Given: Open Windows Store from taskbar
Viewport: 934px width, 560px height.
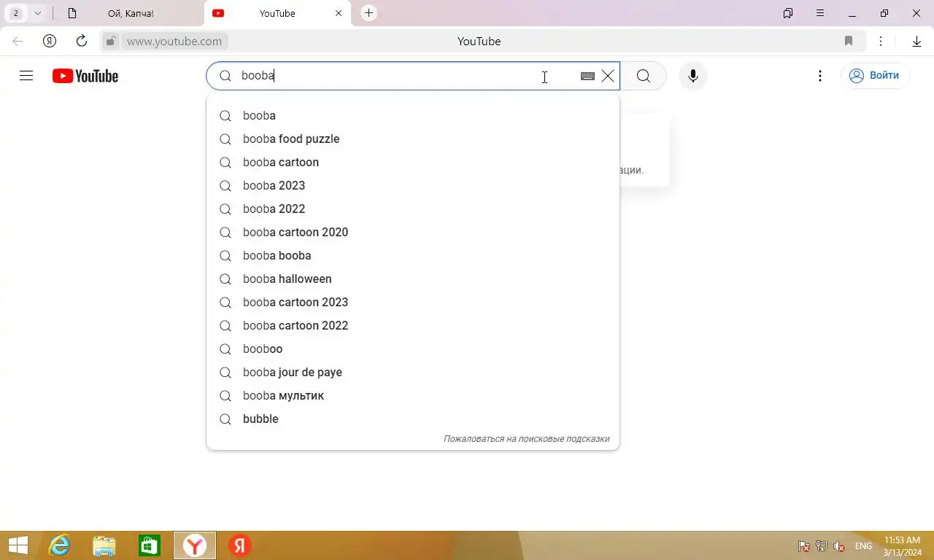Looking at the screenshot, I should pyautogui.click(x=150, y=545).
